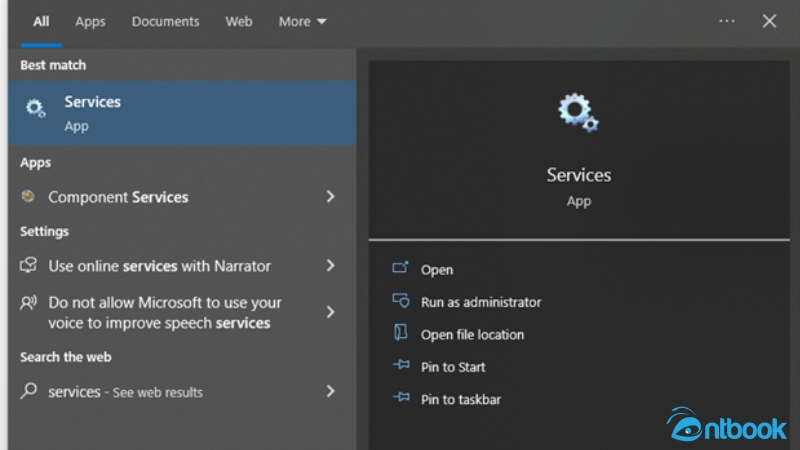Expand the Narrator online services chevron
This screenshot has width=800, height=450.
(x=331, y=265)
